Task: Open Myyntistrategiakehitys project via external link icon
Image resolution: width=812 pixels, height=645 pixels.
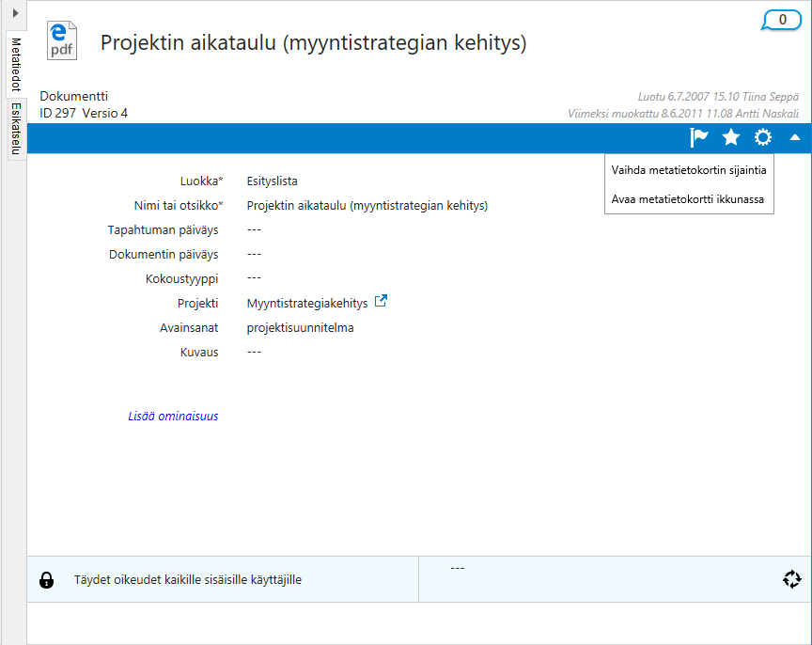Action: click(381, 302)
